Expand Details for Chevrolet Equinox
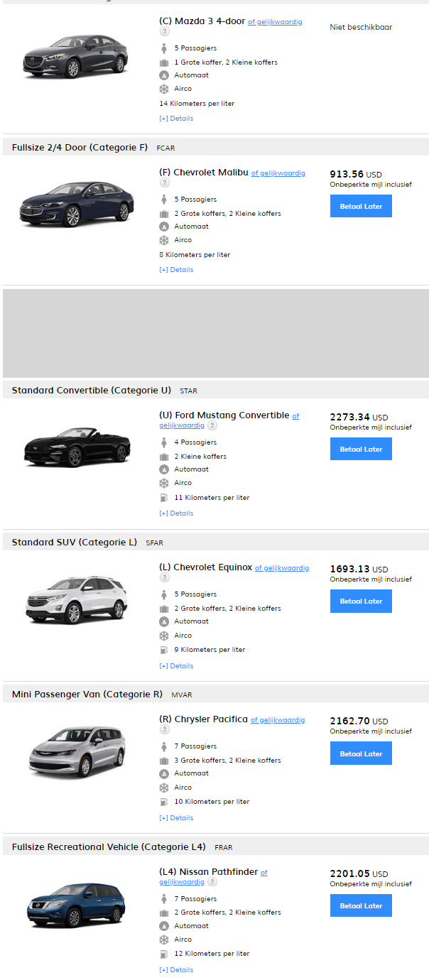 (x=176, y=666)
